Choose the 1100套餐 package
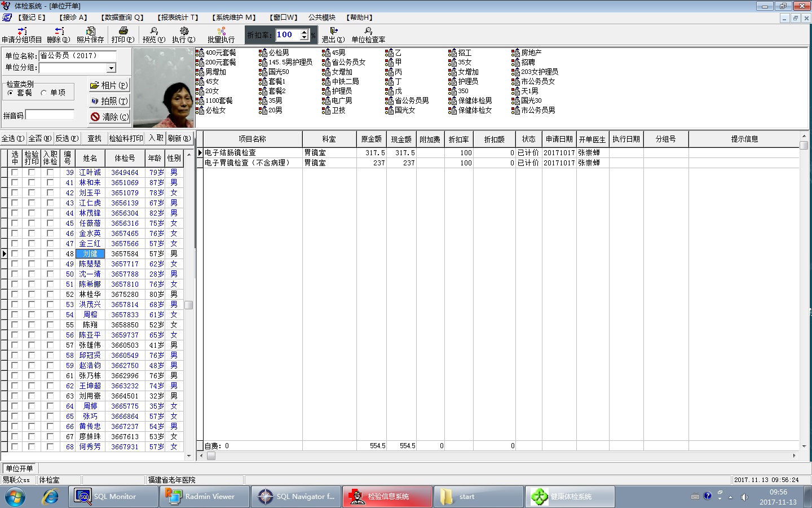 [214, 101]
